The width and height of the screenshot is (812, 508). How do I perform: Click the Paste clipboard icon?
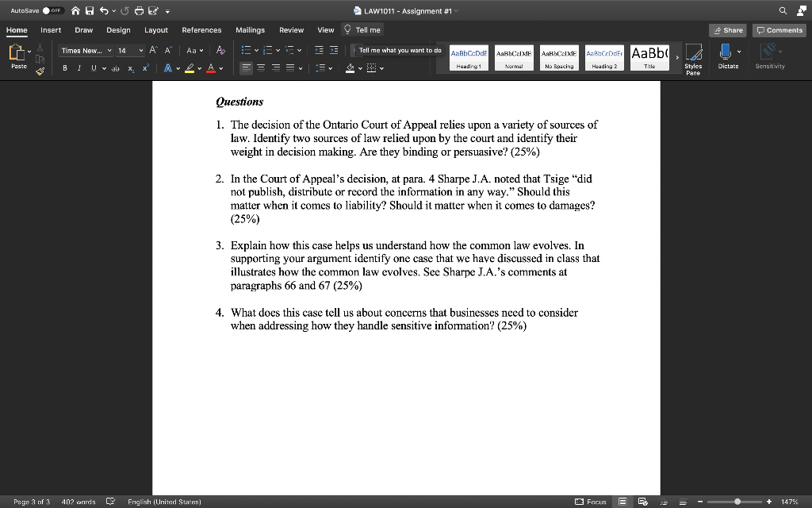pyautogui.click(x=17, y=52)
